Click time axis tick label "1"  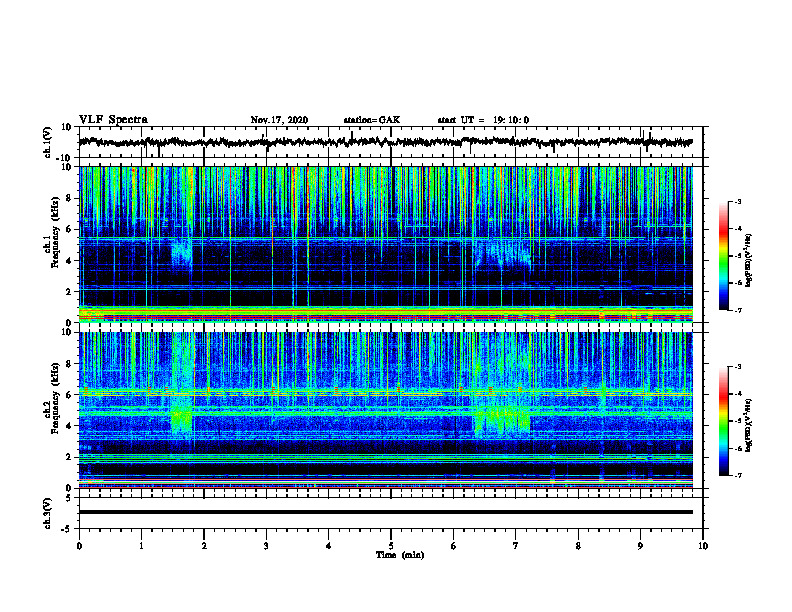click(x=141, y=546)
